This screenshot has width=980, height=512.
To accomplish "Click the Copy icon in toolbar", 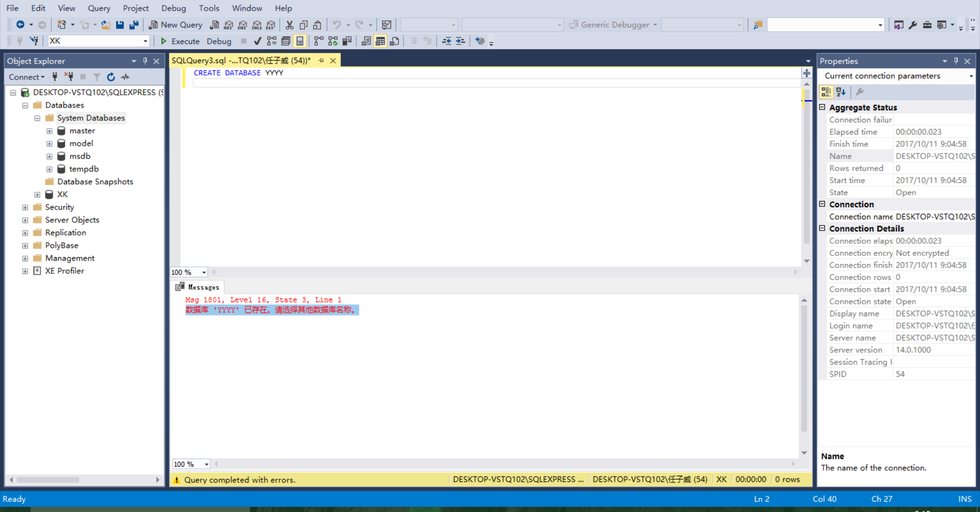I will click(304, 24).
